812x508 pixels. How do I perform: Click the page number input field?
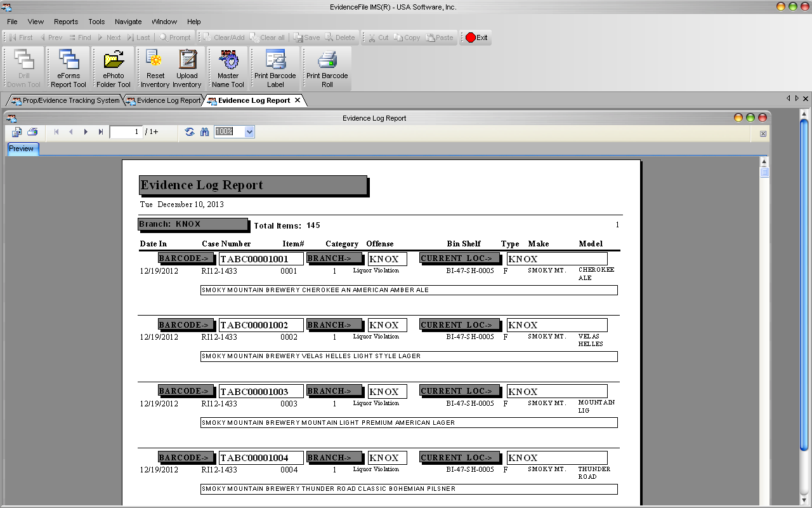coord(126,132)
